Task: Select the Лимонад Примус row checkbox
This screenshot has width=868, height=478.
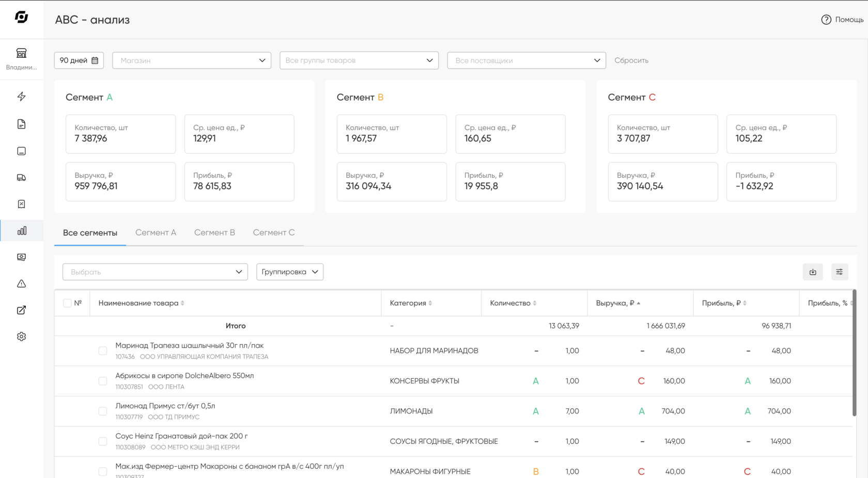Action: [x=103, y=411]
